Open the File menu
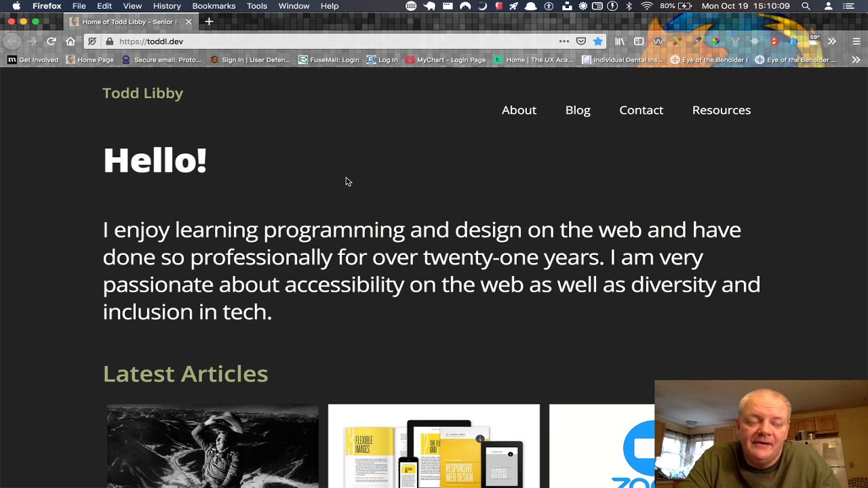Screen dimensions: 868x488 pyautogui.click(x=79, y=6)
